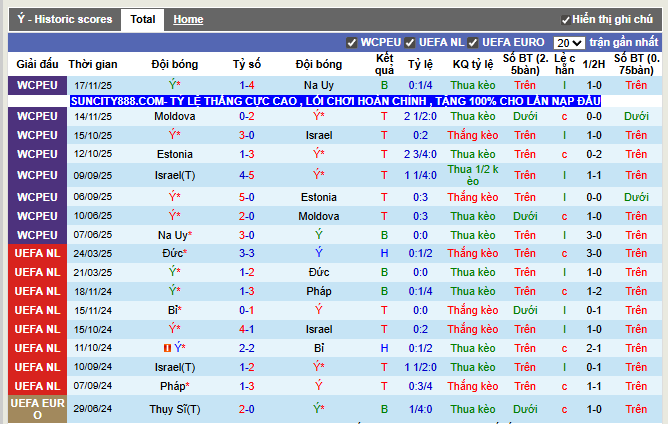Screen dimensions: 669x424
Task: Click the UEFA NL badge for the 07/09/24 match
Action: click(37, 386)
